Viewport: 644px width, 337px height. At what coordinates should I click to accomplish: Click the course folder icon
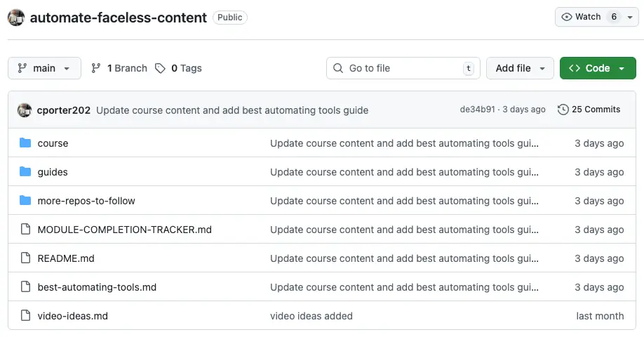pyautogui.click(x=25, y=143)
